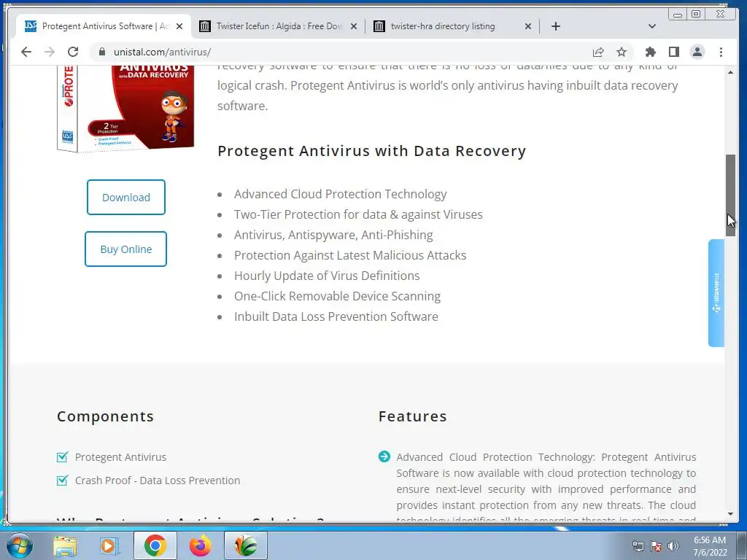
Task: Open the blue side widget tab
Action: (716, 293)
